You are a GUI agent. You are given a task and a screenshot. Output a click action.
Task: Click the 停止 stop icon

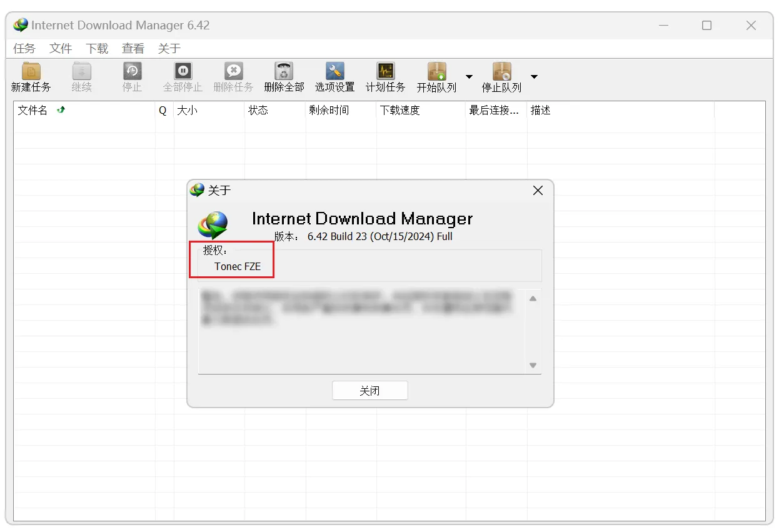[132, 71]
